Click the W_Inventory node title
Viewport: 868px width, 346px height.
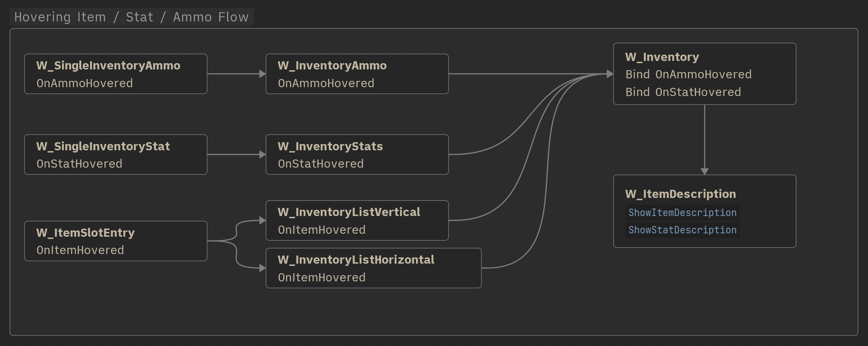click(662, 57)
